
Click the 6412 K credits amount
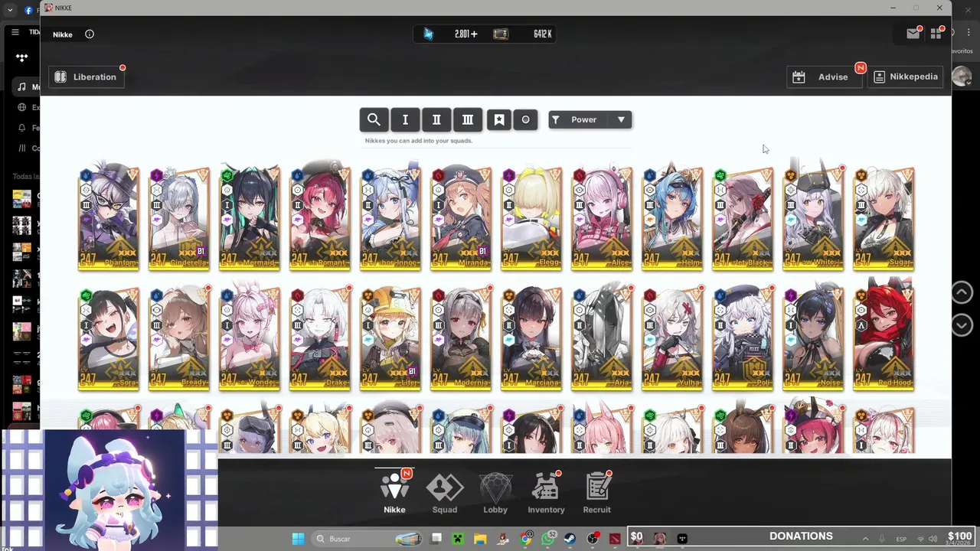pos(543,34)
